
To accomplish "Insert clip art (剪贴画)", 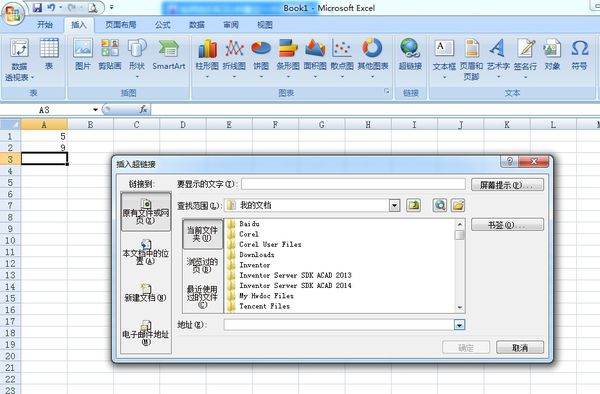I will click(110, 54).
